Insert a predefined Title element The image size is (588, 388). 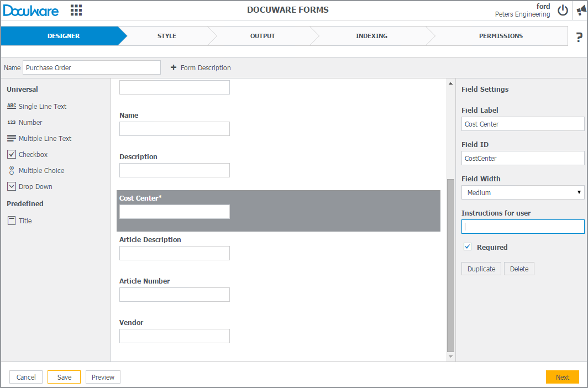point(25,221)
